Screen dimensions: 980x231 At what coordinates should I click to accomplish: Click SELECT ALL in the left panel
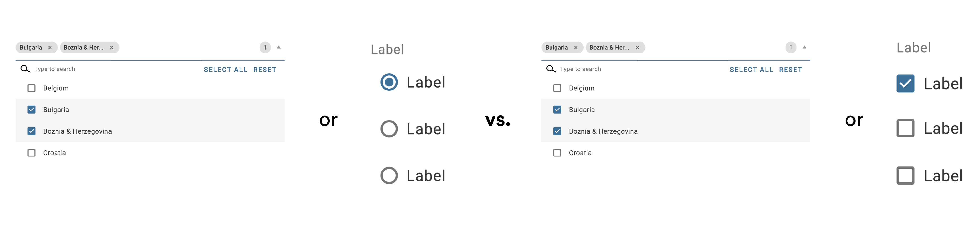pos(226,70)
